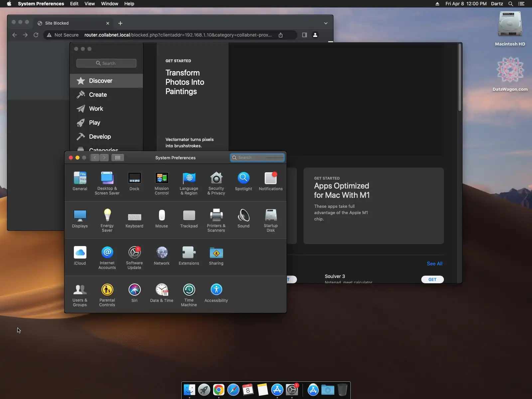Open the Sharing preferences pane
532x399 pixels.
[216, 256]
